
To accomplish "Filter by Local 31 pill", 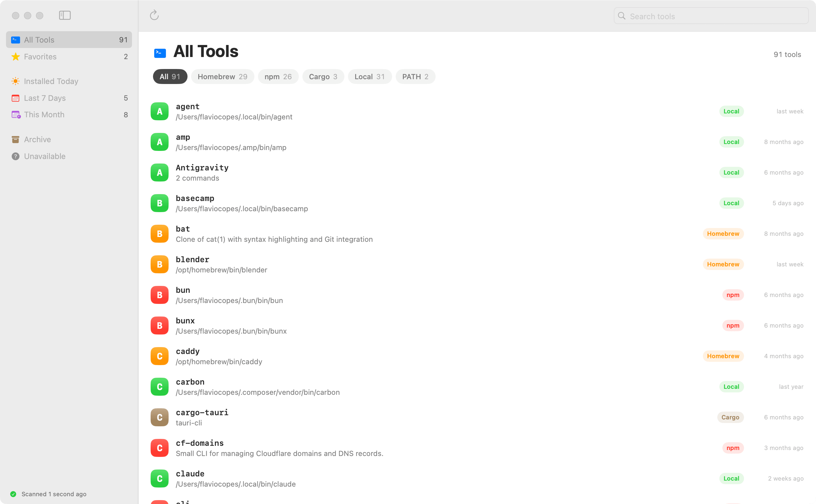I will (x=370, y=77).
